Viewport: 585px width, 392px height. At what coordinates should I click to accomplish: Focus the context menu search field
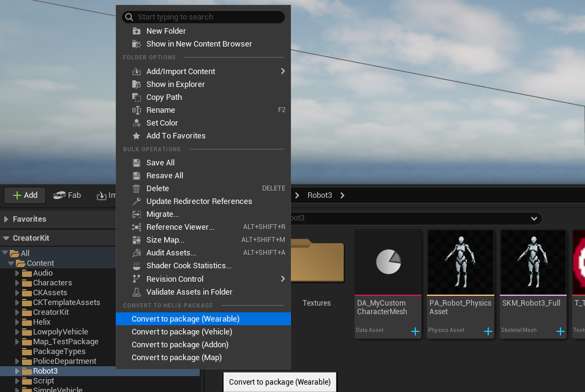point(208,17)
